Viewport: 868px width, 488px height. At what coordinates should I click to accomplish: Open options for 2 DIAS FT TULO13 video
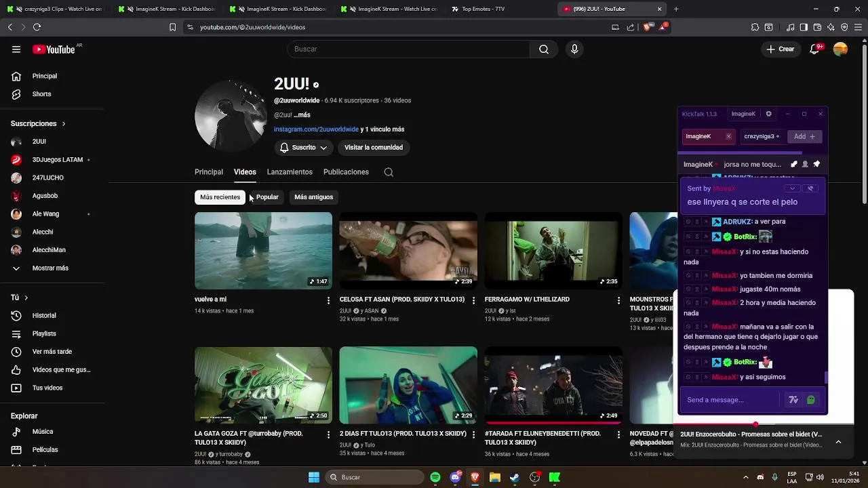tap(473, 434)
